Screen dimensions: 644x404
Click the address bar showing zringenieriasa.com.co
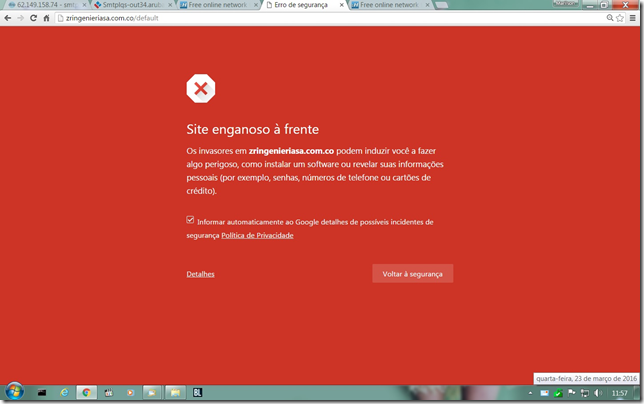pos(300,18)
